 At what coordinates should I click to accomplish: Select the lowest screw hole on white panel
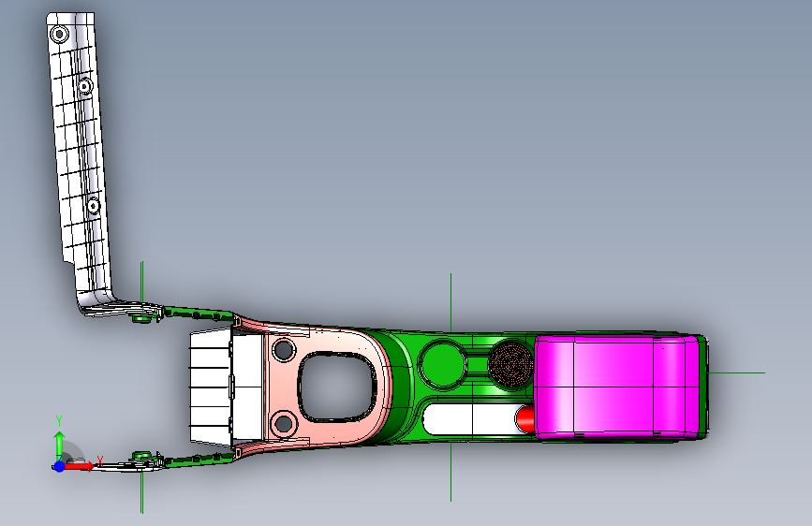[94, 206]
